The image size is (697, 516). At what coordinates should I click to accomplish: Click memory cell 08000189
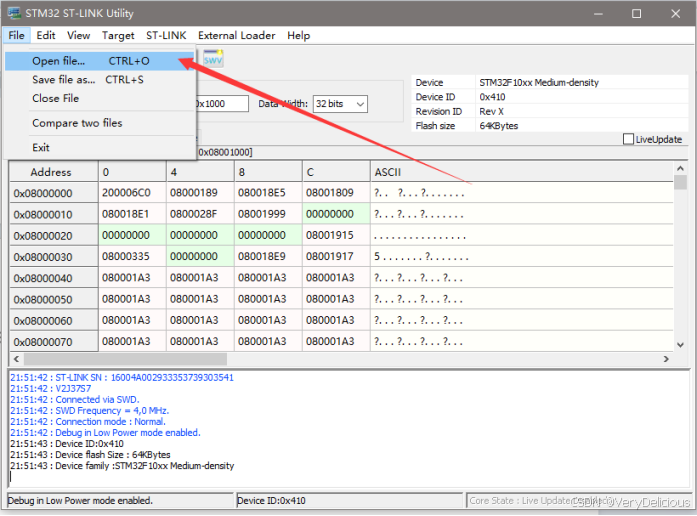tap(200, 193)
